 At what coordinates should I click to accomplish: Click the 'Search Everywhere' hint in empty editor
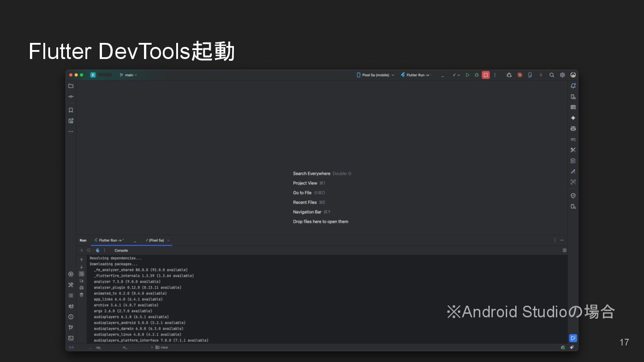[312, 173]
